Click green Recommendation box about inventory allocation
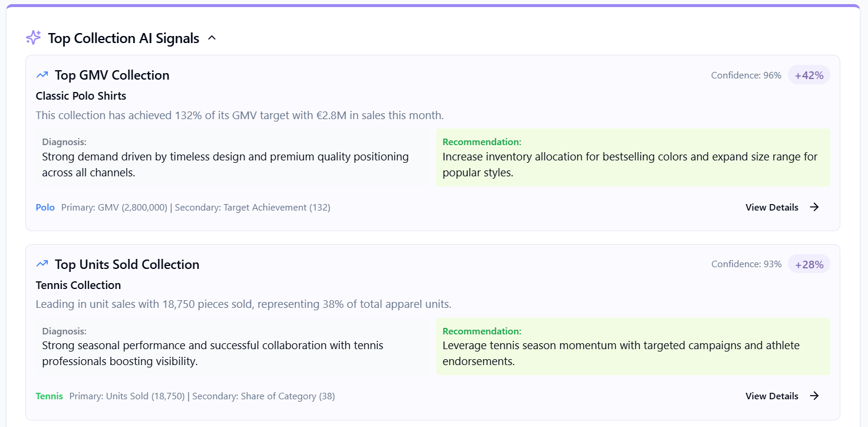Image resolution: width=868 pixels, height=427 pixels. [633, 157]
